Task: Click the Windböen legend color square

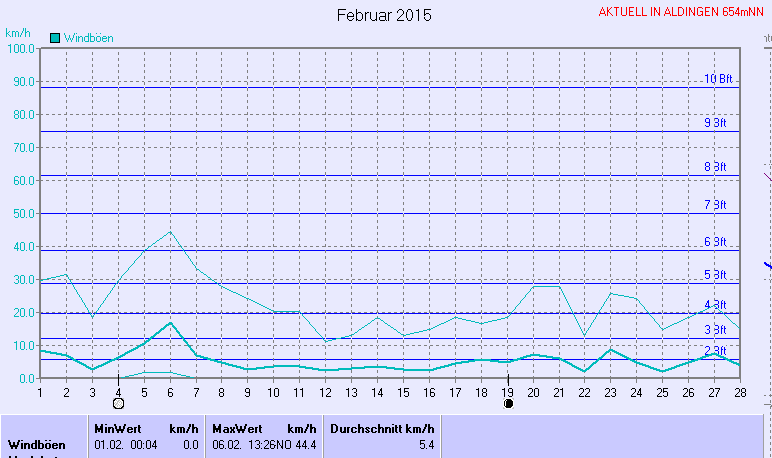Action: click(x=55, y=38)
